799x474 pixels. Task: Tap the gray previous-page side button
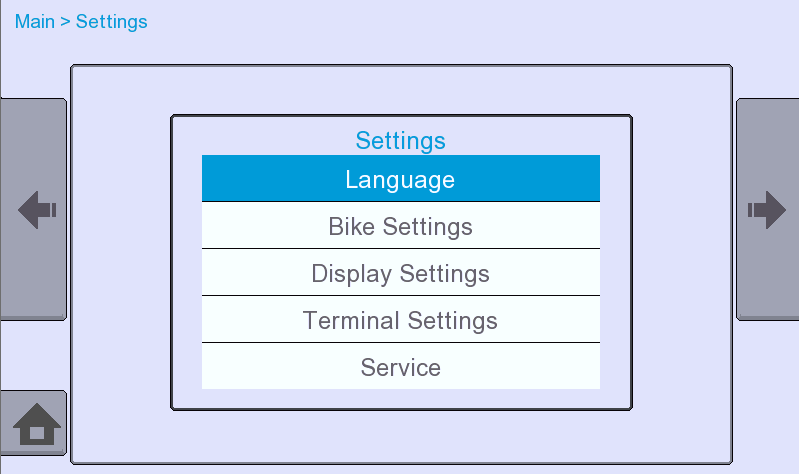pyautogui.click(x=33, y=209)
